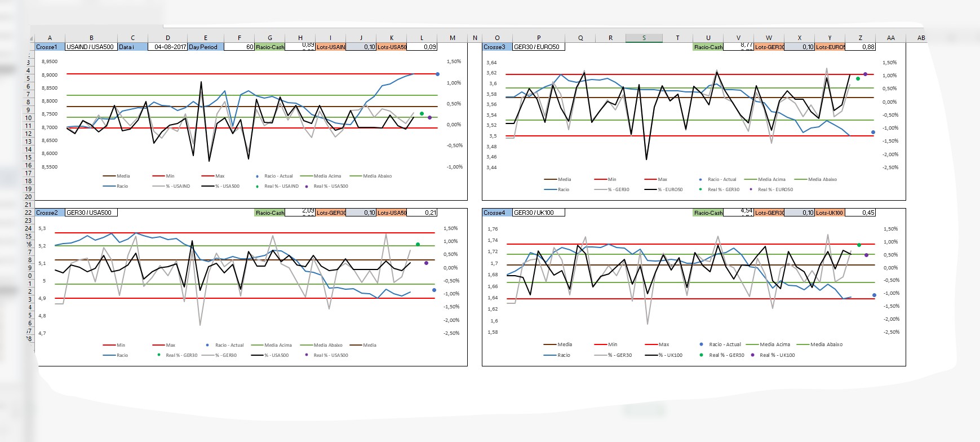Select the Lots-UK100 cell
The width and height of the screenshot is (980, 442).
click(x=830, y=213)
